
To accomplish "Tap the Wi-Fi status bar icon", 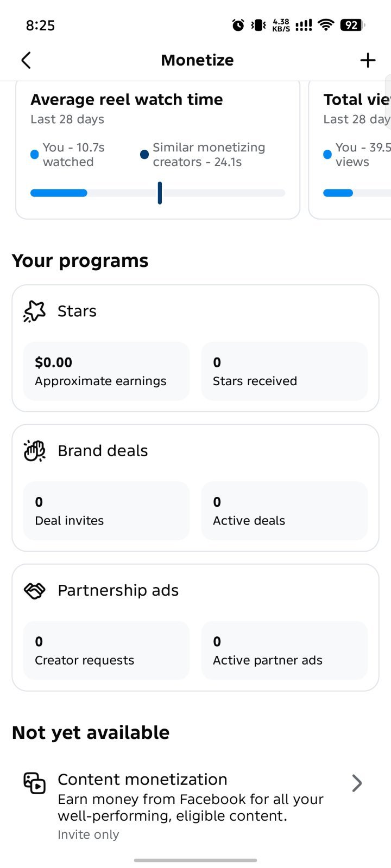I will point(326,25).
